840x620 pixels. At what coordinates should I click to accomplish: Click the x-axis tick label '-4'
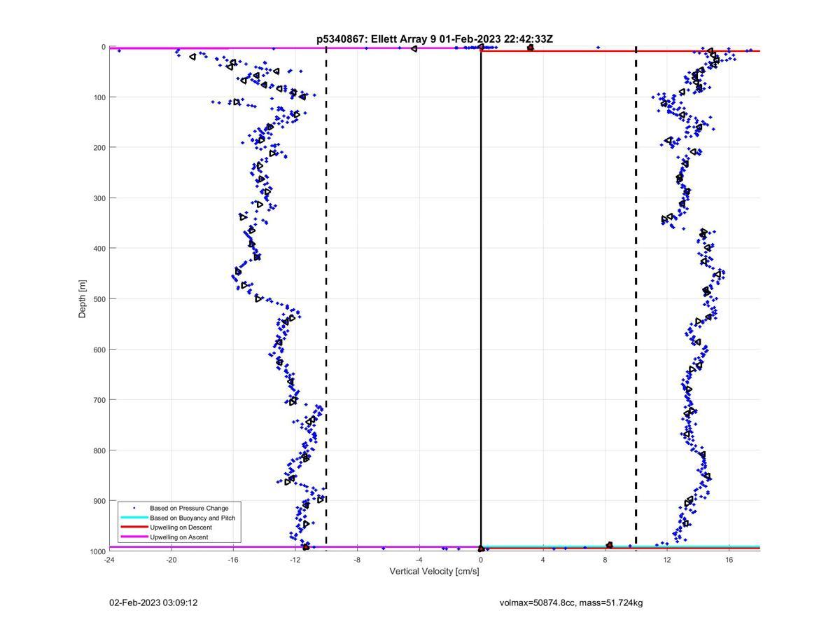coord(419,560)
